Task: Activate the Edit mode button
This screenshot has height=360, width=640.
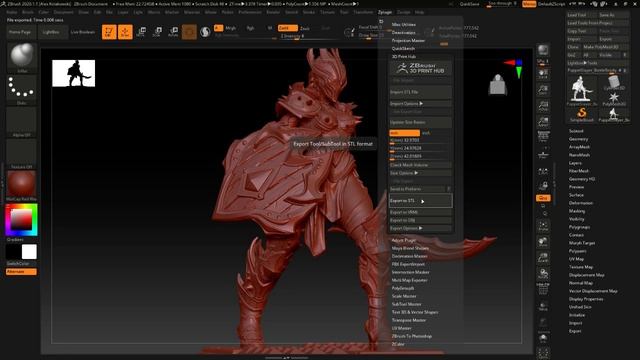Action: coord(109,31)
